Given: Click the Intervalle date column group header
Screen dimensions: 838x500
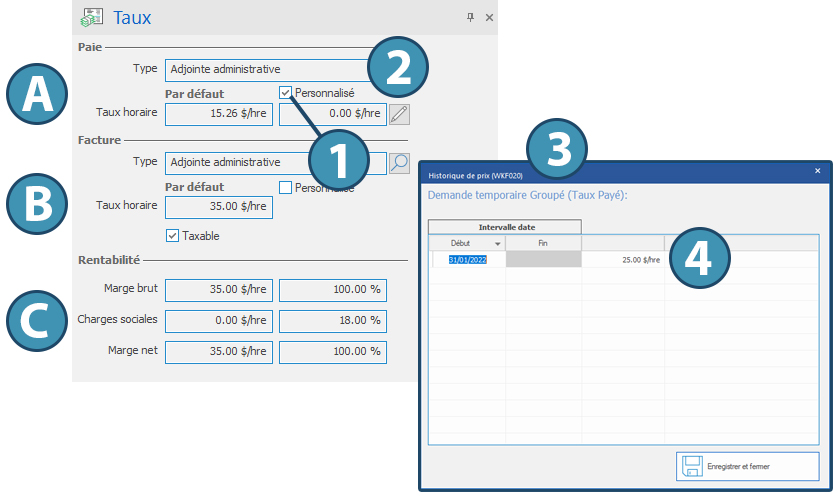Looking at the screenshot, I should click(505, 227).
